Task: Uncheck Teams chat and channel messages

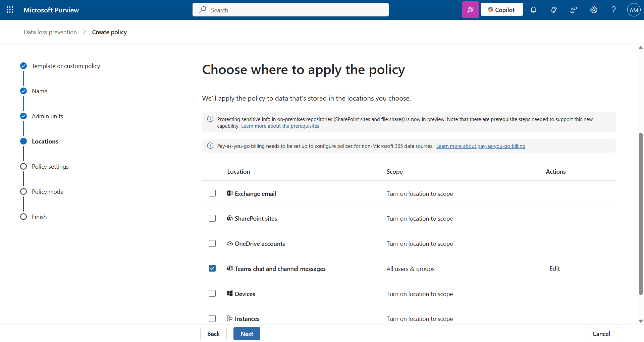Action: point(212,268)
